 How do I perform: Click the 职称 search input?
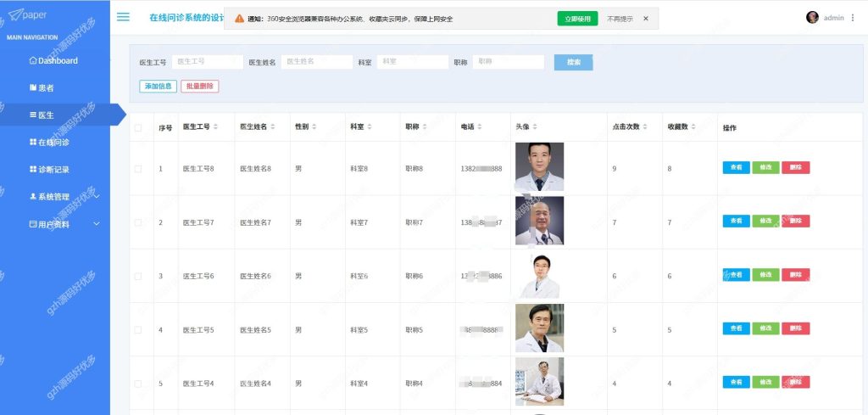pyautogui.click(x=509, y=62)
